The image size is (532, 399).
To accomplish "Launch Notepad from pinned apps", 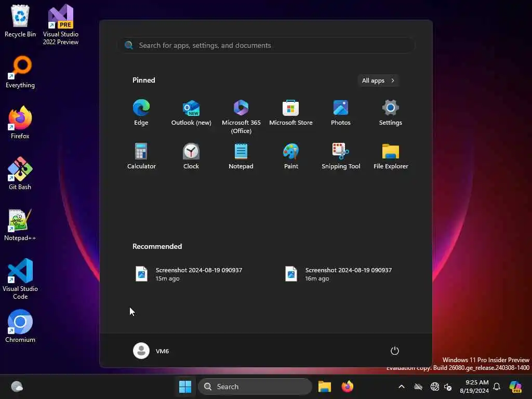I will tap(241, 156).
